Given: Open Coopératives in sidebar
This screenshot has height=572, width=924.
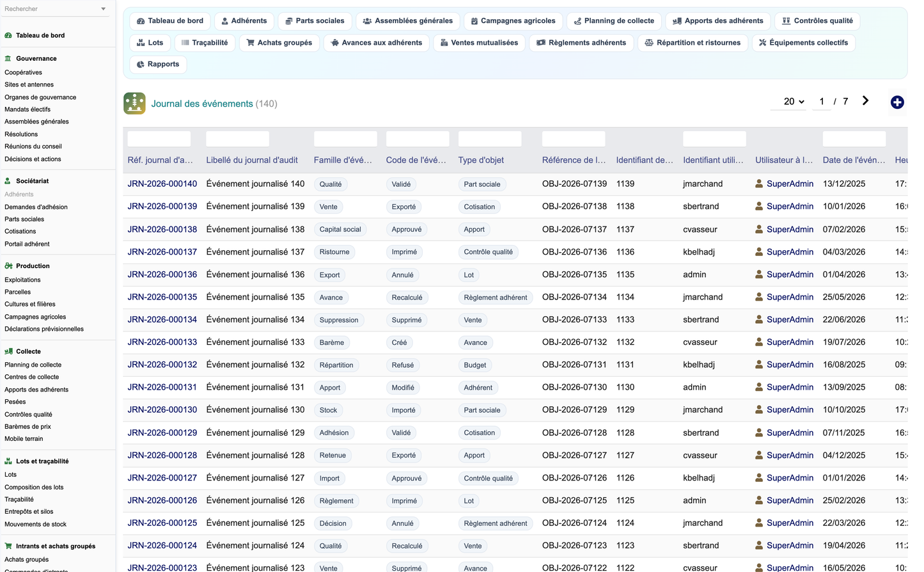Looking at the screenshot, I should point(23,72).
